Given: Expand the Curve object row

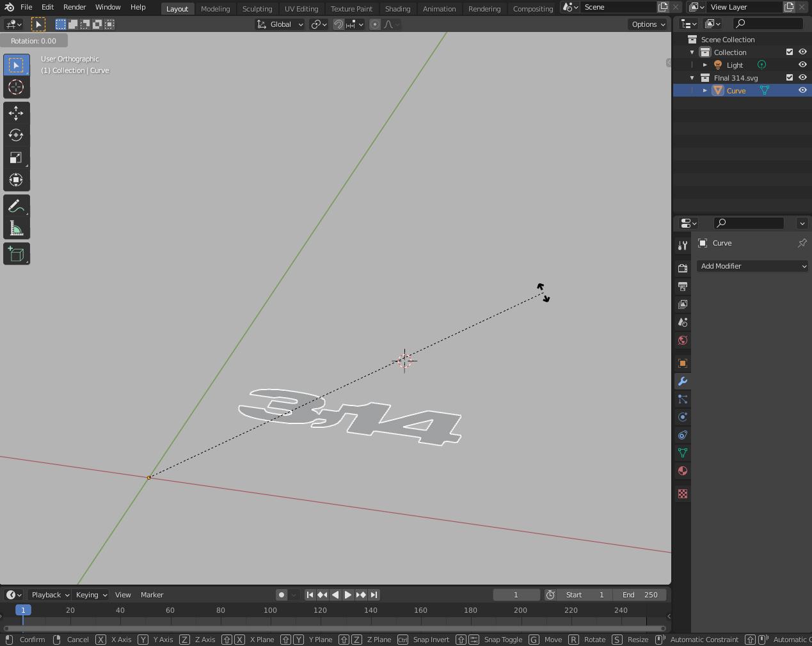Looking at the screenshot, I should coord(705,90).
